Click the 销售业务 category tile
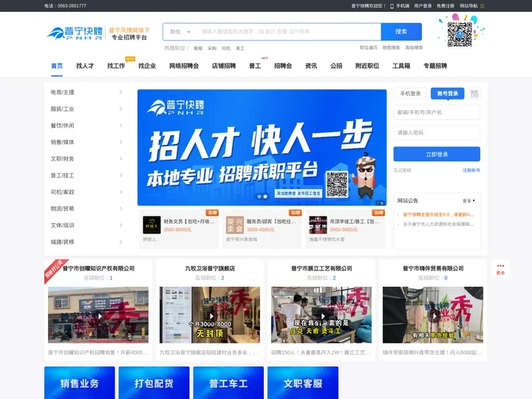 click(79, 383)
